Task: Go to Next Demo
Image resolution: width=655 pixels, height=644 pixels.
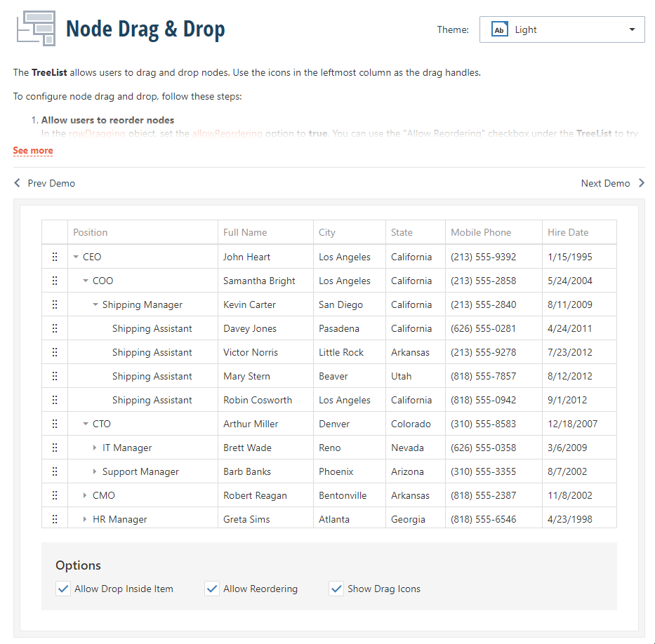Action: [x=613, y=183]
